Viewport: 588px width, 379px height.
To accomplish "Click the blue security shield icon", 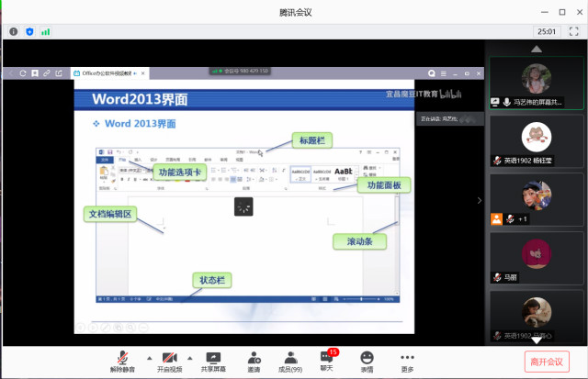I will tap(29, 31).
